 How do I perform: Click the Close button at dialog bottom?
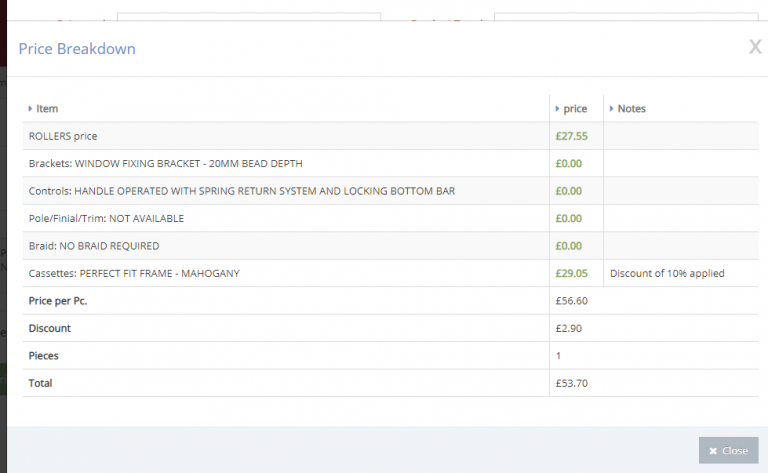[728, 450]
